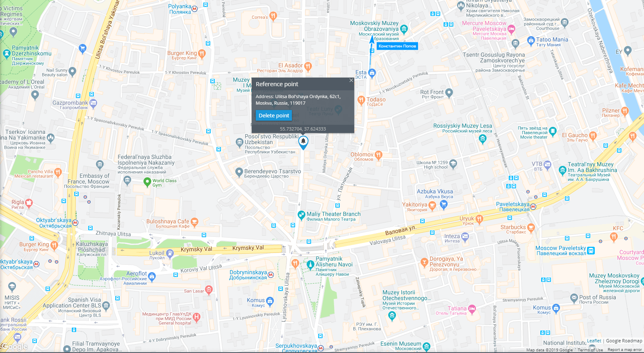Click the Maliy Theater Branch pin
Viewport: 644px width, 353px height.
(x=301, y=215)
